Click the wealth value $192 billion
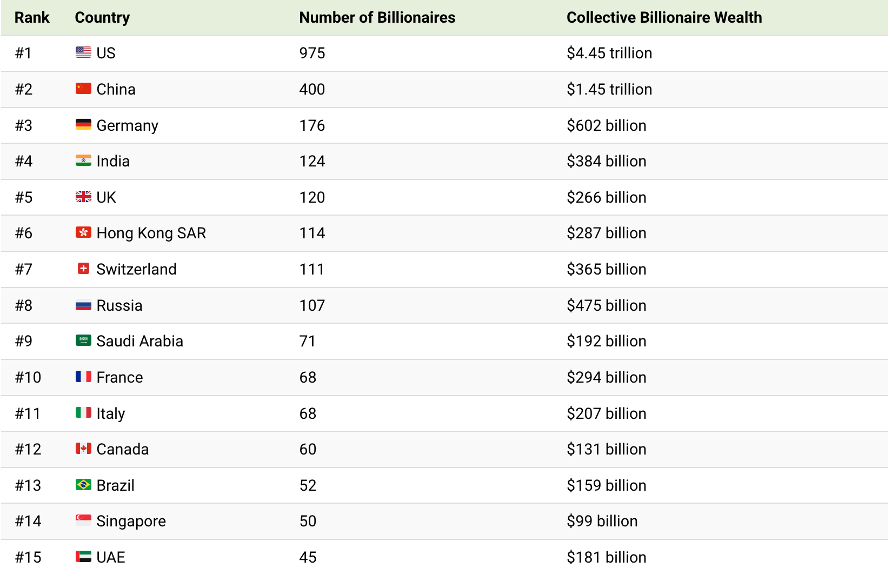The height and width of the screenshot is (588, 891). pos(607,341)
